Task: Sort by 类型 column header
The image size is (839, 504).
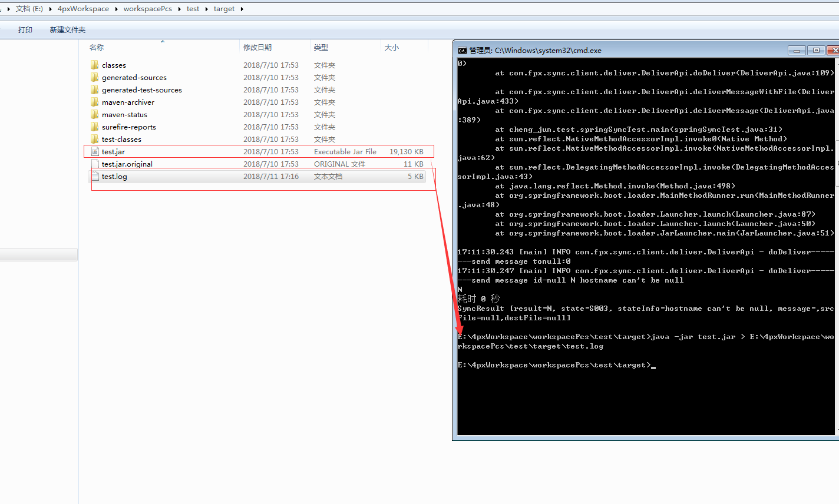Action: [x=321, y=47]
